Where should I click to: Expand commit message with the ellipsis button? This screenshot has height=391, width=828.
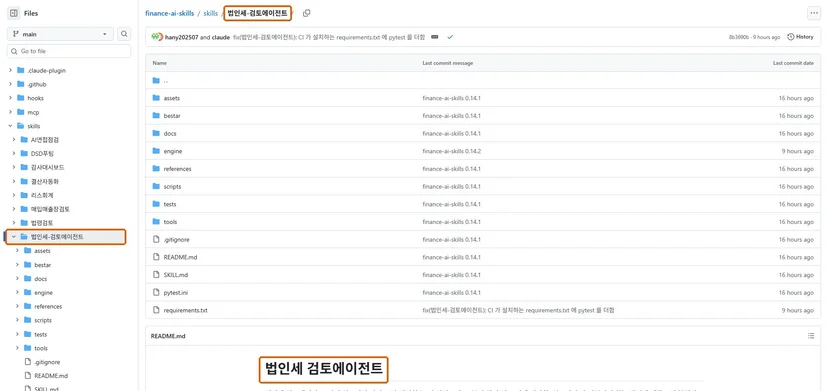coord(435,37)
